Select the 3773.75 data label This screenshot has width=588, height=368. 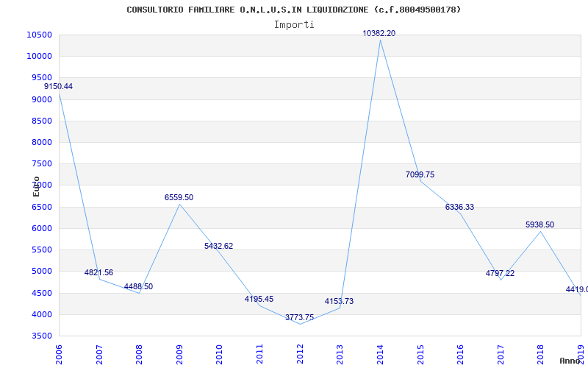(299, 317)
